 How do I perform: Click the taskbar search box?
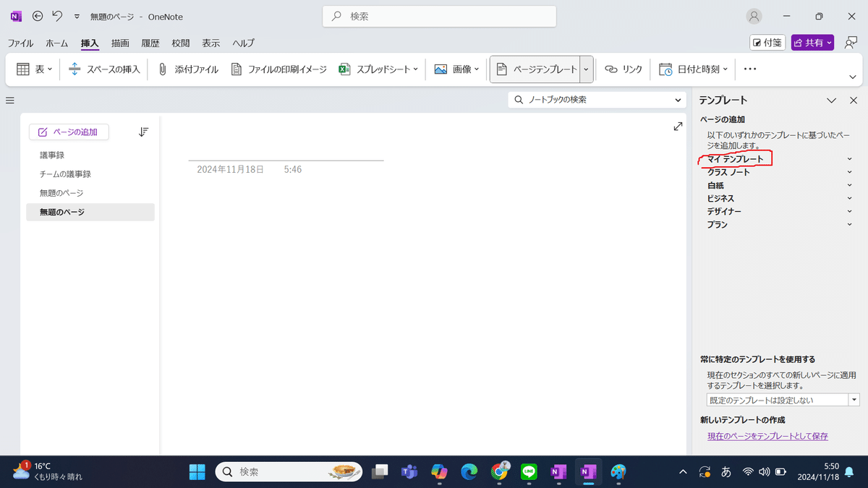click(x=289, y=472)
